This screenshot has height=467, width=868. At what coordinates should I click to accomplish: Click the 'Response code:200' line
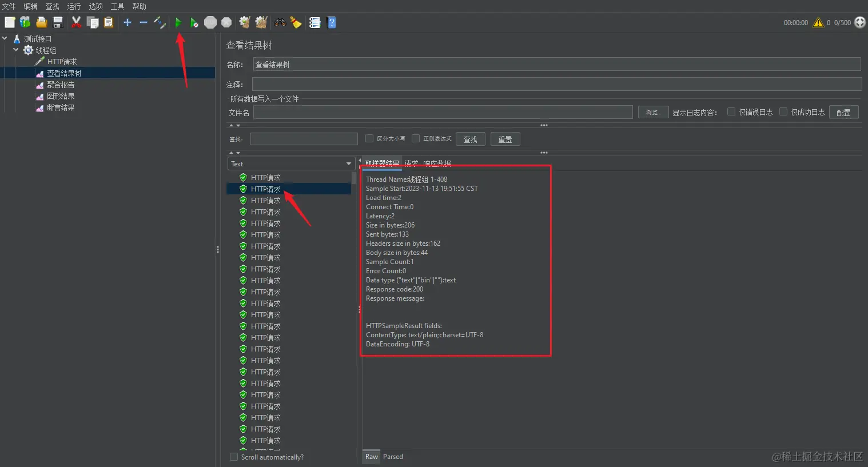[395, 289]
